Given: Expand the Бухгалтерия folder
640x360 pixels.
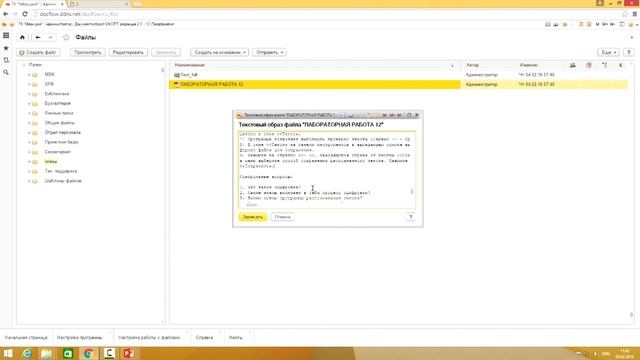Looking at the screenshot, I should coord(29,104).
